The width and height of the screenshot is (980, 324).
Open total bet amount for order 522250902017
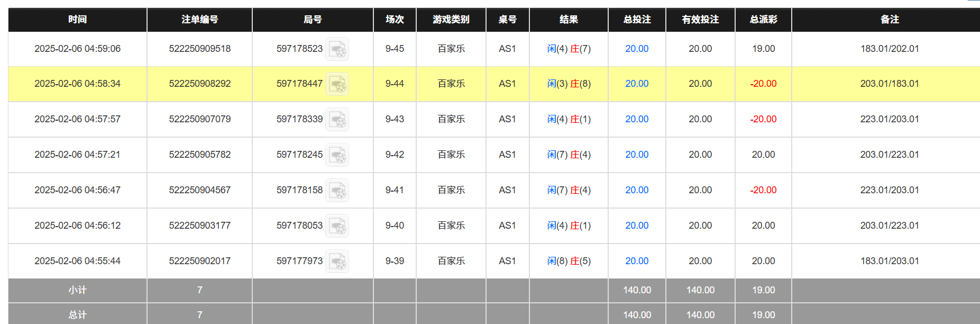(x=637, y=261)
